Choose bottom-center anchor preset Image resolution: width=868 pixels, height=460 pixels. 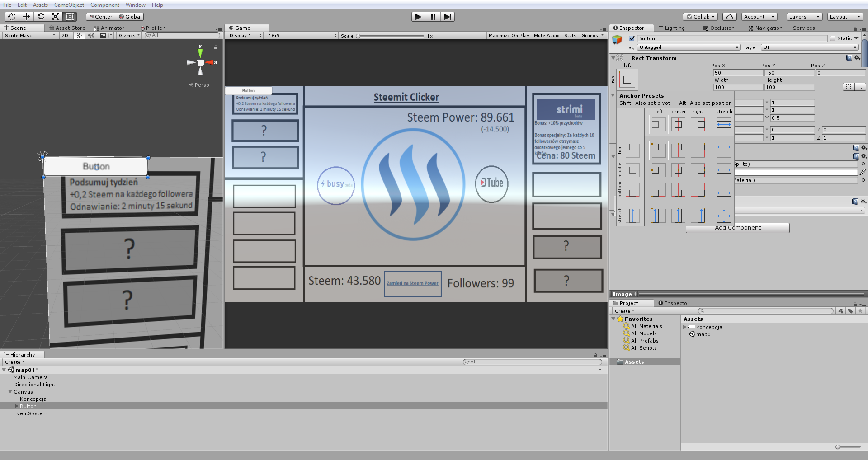pos(678,190)
